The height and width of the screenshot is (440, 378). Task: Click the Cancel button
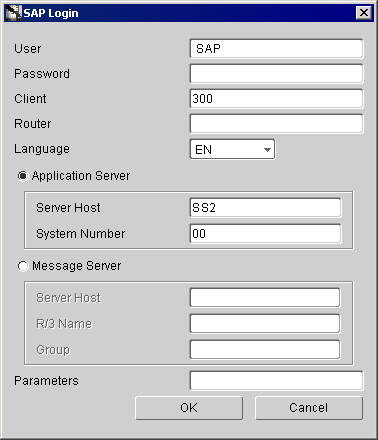(x=309, y=408)
